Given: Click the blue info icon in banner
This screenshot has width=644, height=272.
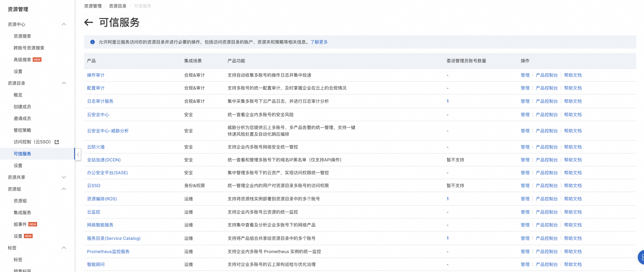Looking at the screenshot, I should click(x=92, y=42).
